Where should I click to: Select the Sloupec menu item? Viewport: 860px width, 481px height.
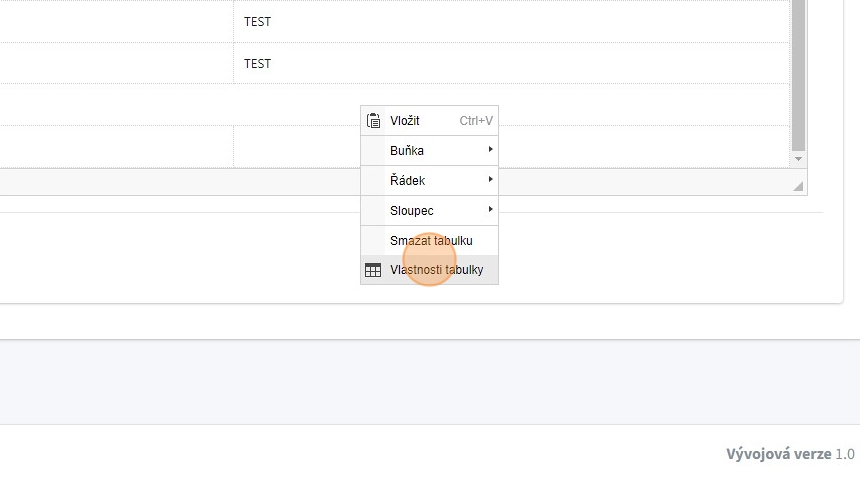coord(412,211)
